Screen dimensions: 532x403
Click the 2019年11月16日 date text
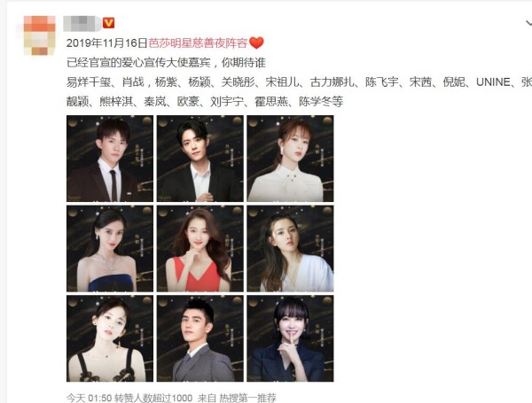coord(107,43)
